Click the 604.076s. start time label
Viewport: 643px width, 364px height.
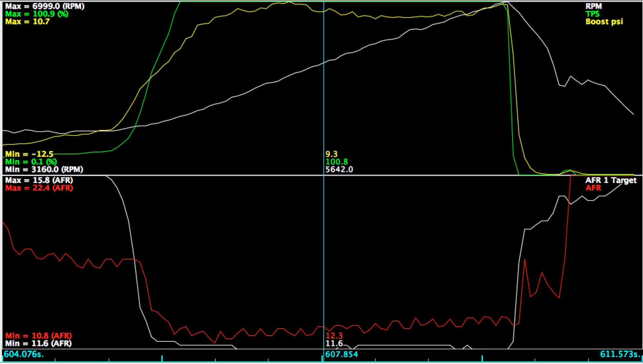[24, 354]
